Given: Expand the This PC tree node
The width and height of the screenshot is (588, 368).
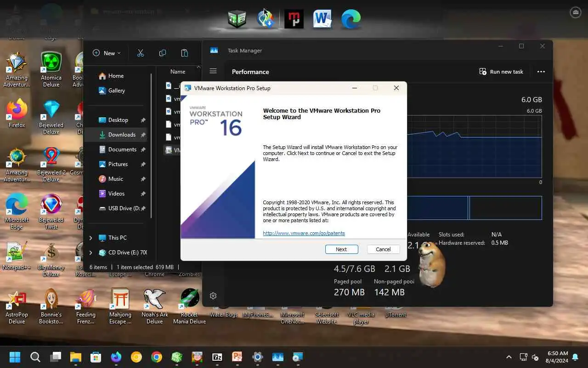Looking at the screenshot, I should click(90, 238).
